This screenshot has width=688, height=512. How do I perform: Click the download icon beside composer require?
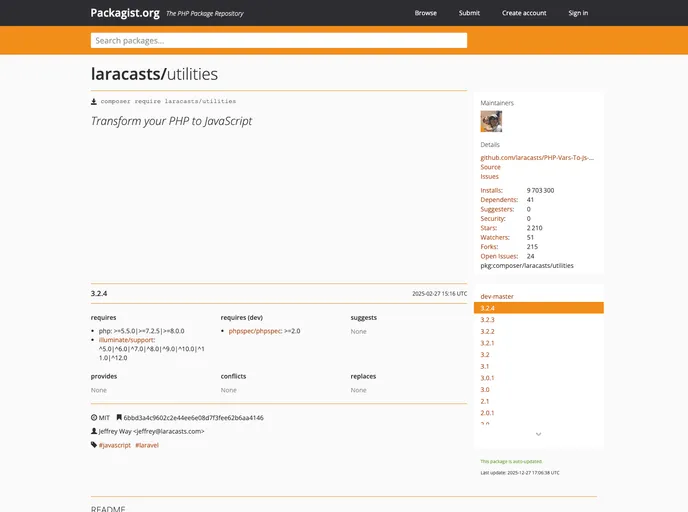click(x=94, y=101)
